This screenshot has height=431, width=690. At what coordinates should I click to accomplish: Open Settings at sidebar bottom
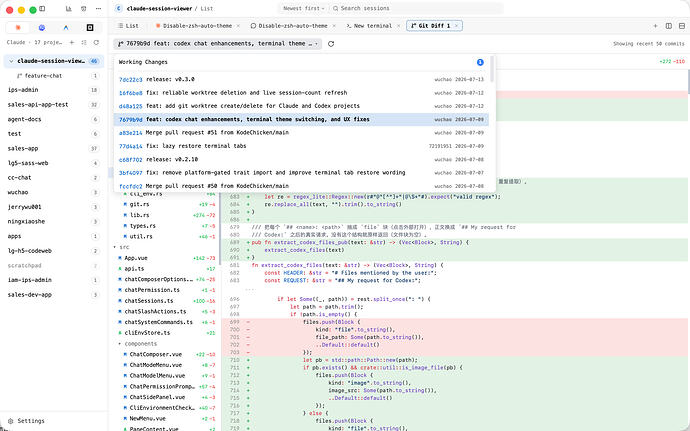pos(26,421)
